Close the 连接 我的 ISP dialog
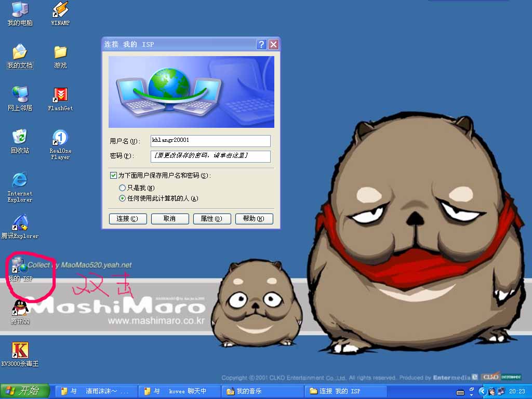The height and width of the screenshot is (399, 532). tap(273, 45)
